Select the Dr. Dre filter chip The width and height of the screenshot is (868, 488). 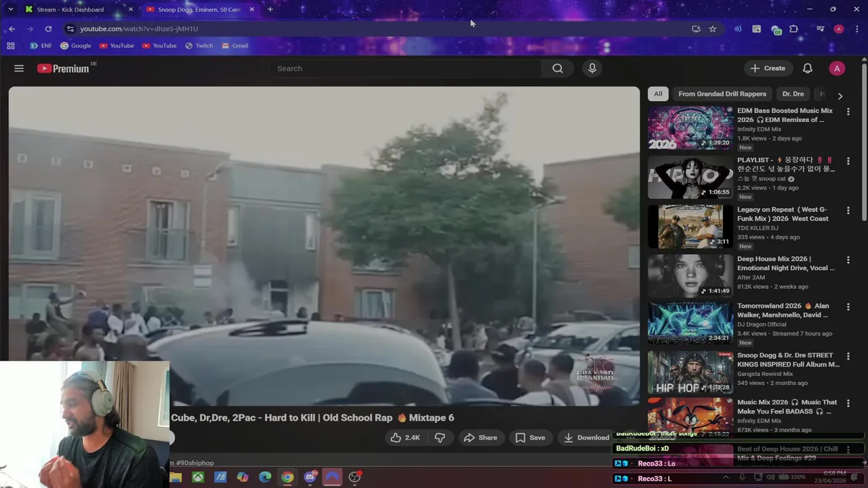(793, 94)
